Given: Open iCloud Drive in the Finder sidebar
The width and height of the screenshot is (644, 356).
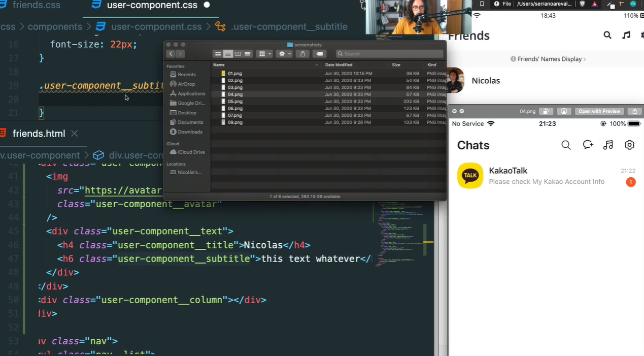Looking at the screenshot, I should coord(188,152).
